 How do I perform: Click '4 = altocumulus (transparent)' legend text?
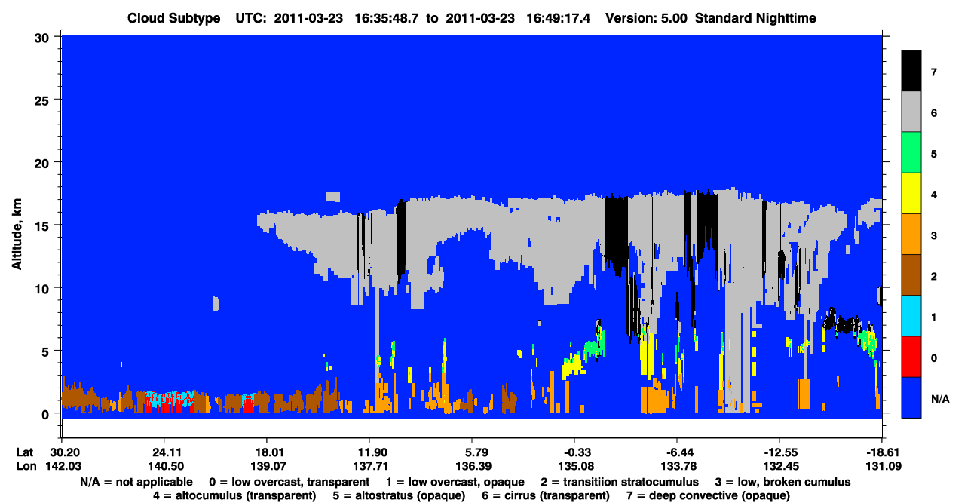[234, 495]
